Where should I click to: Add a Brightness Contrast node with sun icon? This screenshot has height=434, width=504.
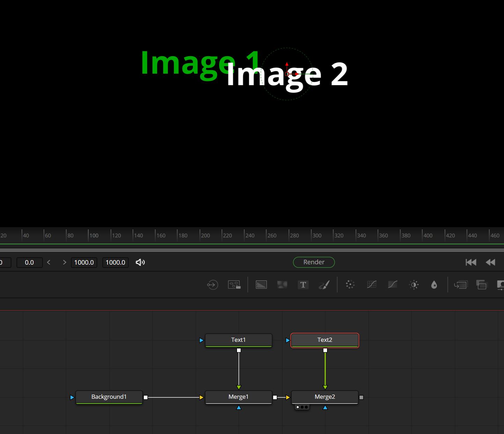(x=414, y=285)
